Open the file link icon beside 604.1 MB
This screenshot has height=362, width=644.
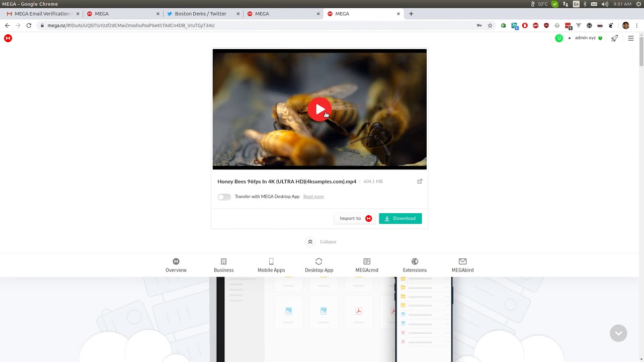[x=420, y=182]
